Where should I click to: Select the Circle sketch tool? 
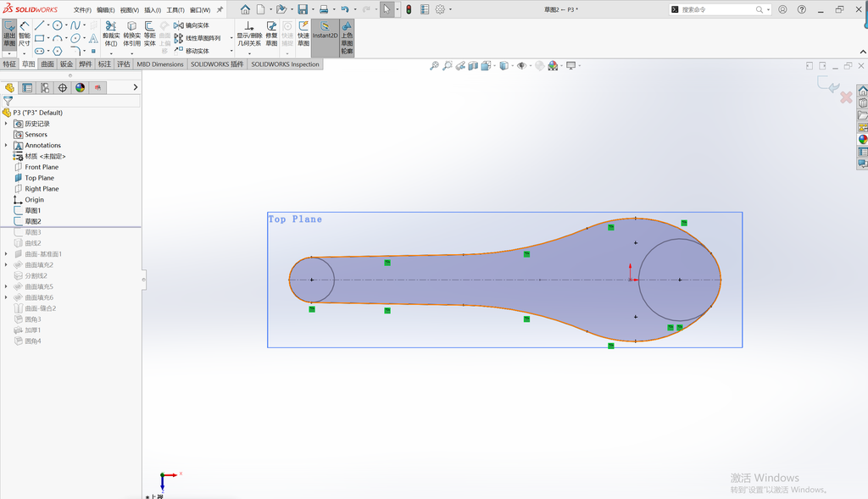tap(57, 25)
